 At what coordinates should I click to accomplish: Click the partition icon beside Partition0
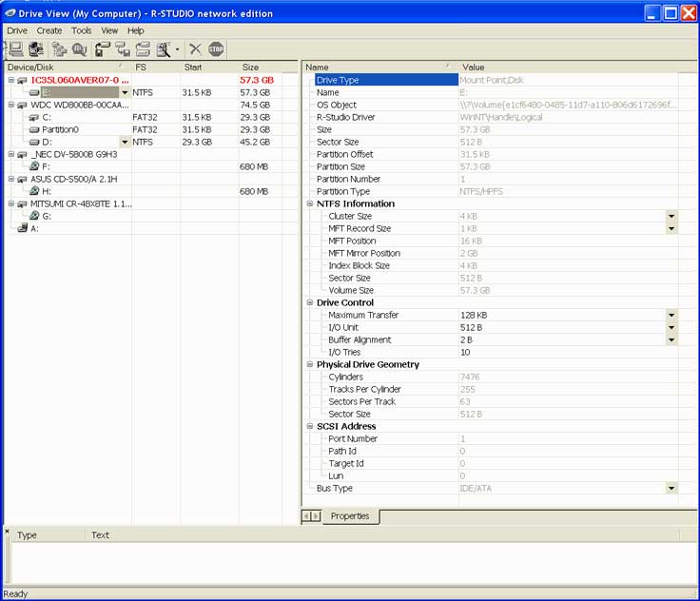pyautogui.click(x=34, y=130)
